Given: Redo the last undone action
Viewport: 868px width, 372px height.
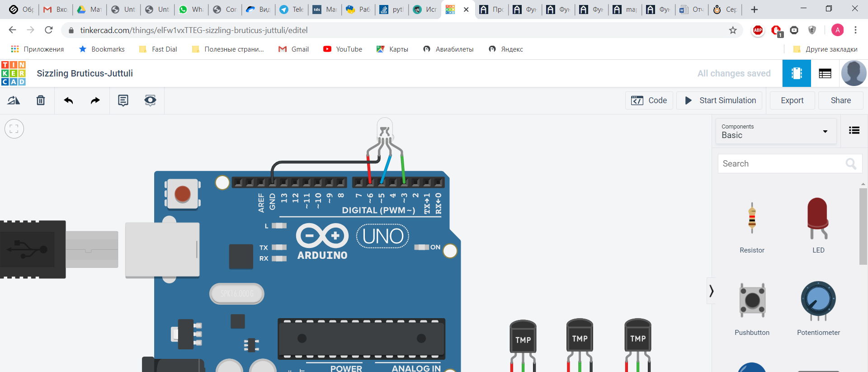Looking at the screenshot, I should tap(95, 100).
